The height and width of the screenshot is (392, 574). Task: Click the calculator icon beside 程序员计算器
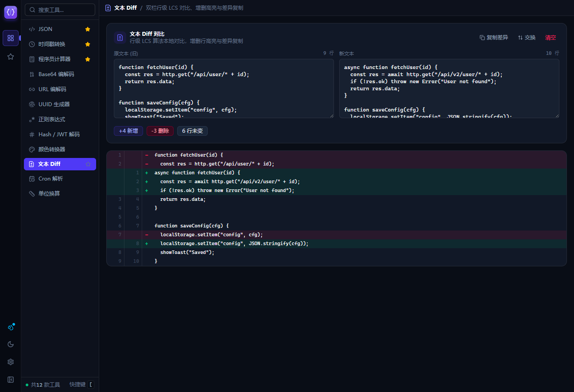click(x=32, y=59)
